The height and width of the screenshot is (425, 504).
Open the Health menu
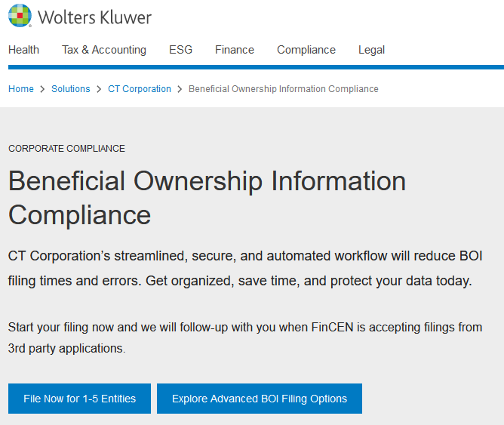23,50
